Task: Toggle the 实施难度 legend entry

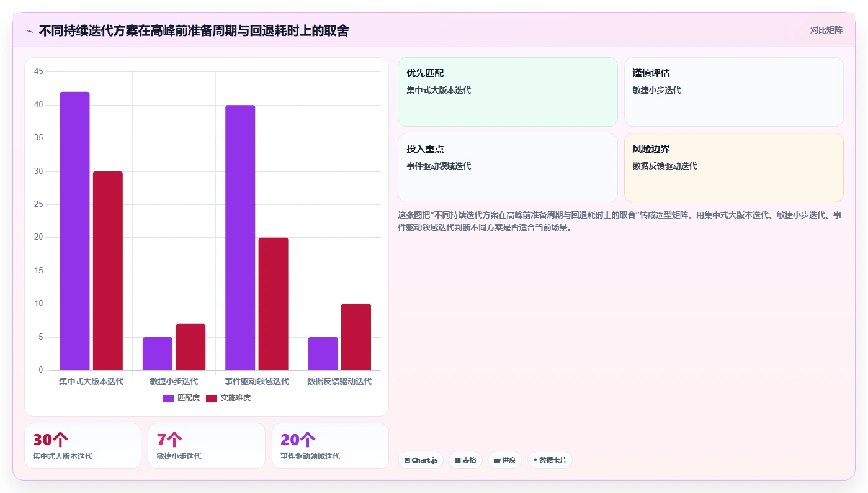Action: coord(228,398)
